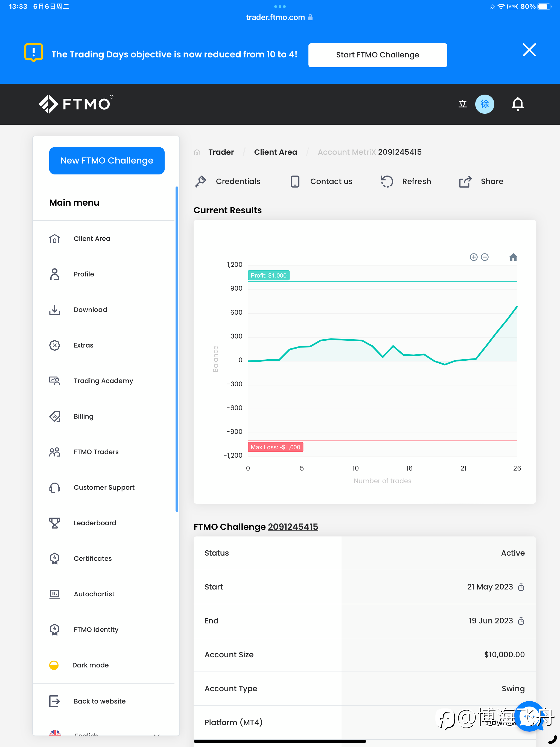This screenshot has height=747, width=560.
Task: Open the Billing menu item
Action: (x=83, y=416)
